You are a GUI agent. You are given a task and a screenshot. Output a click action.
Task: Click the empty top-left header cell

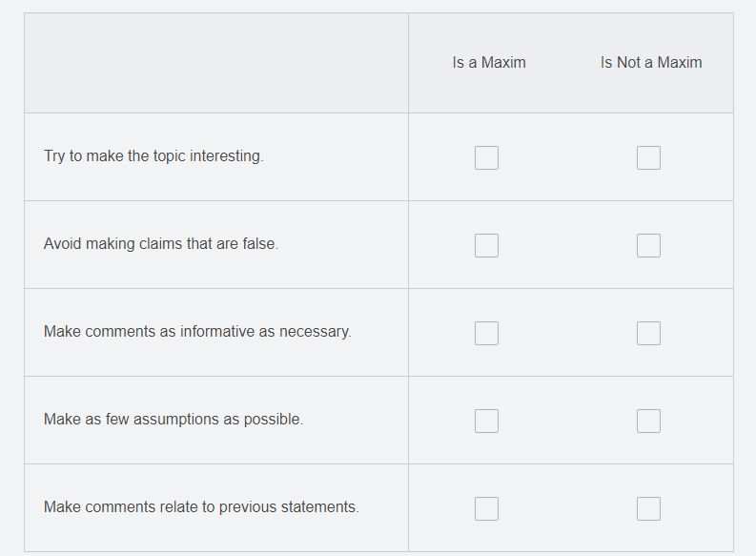(x=216, y=63)
